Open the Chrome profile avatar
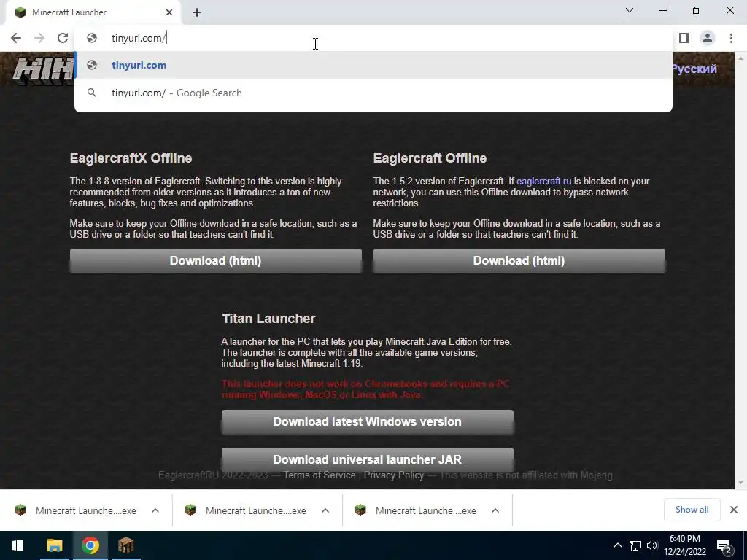 tap(708, 38)
